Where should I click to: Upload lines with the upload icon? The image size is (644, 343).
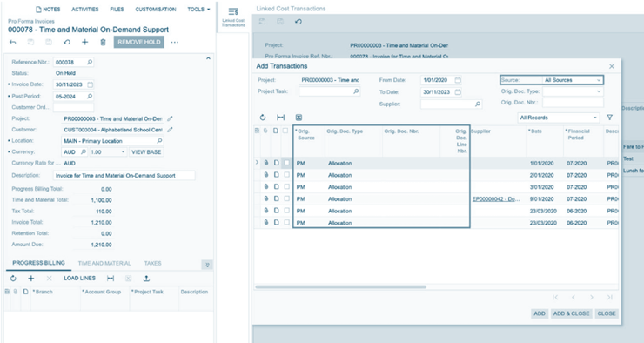[146, 278]
